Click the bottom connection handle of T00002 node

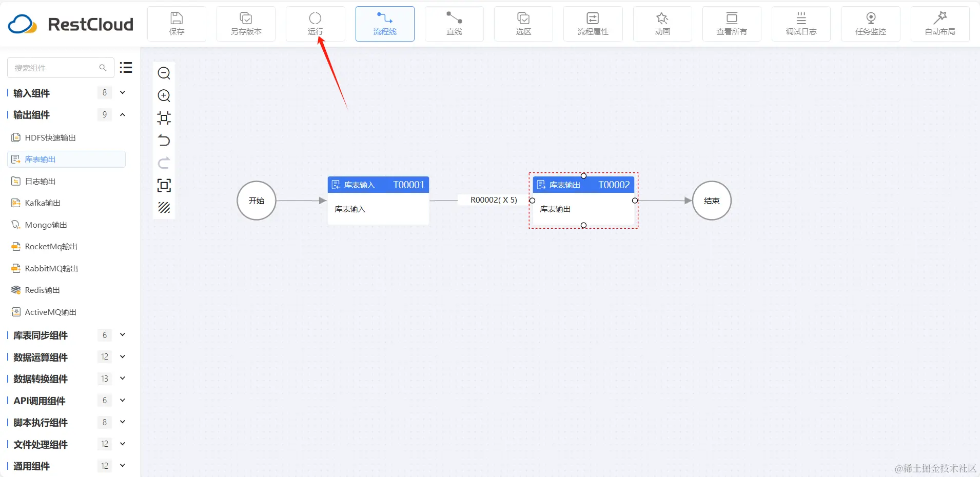583,225
